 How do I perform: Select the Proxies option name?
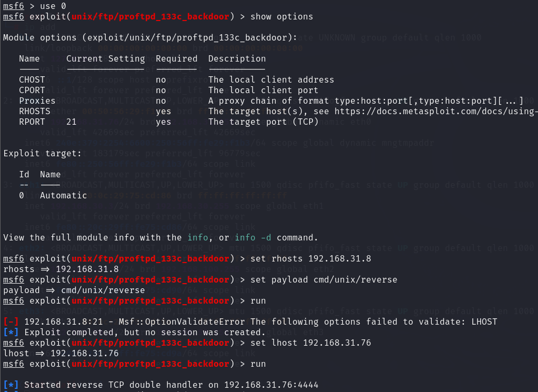point(37,101)
